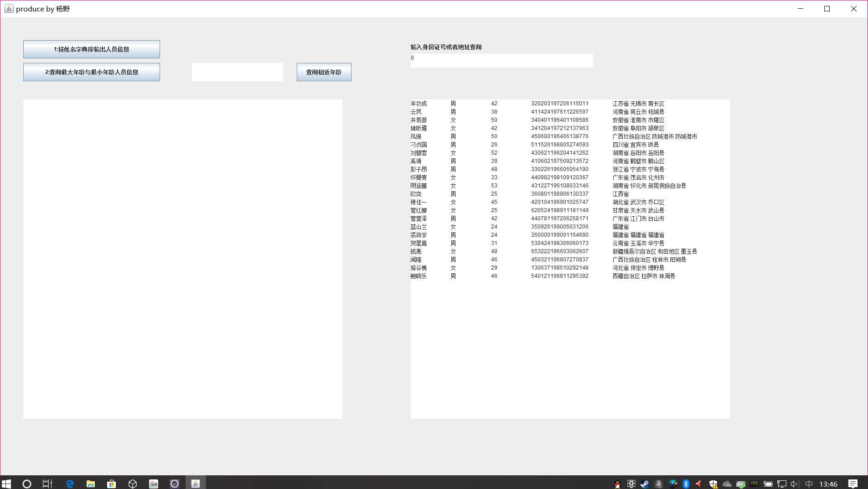Select ID number 411424197611226597
Screen dimensions: 868x489
click(559, 112)
